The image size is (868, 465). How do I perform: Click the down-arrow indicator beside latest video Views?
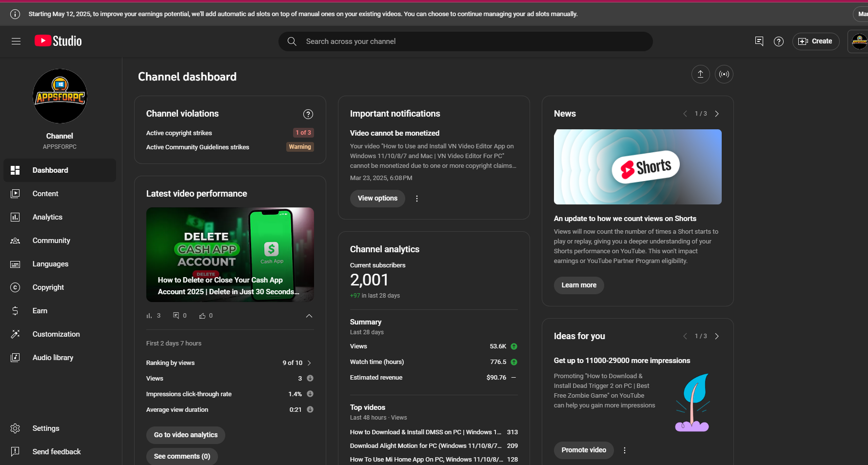pos(310,378)
